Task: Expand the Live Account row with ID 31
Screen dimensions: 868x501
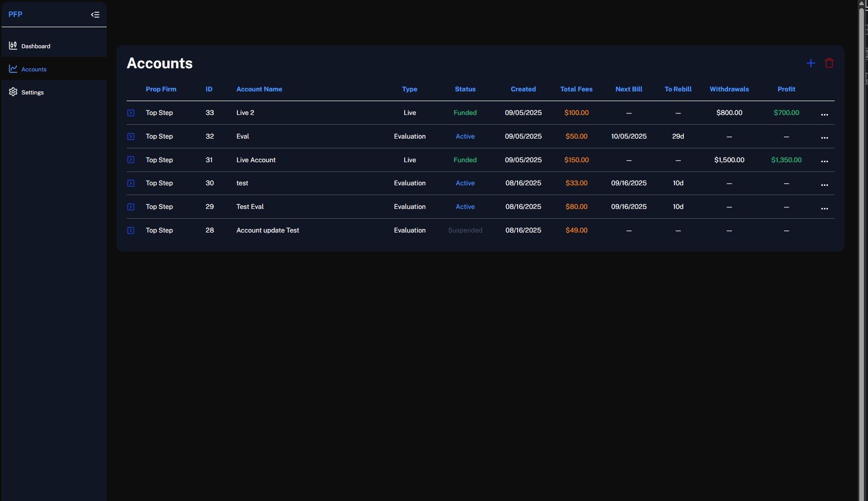Action: pyautogui.click(x=131, y=160)
